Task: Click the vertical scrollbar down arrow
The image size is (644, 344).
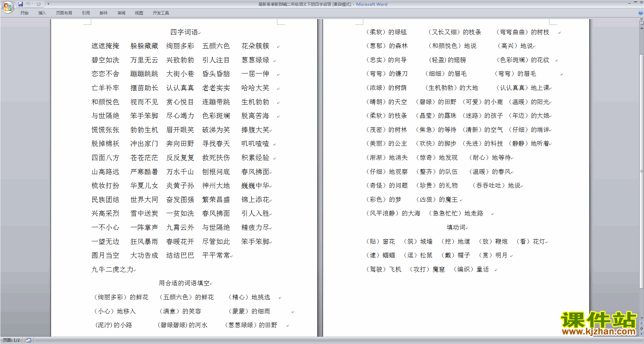Action: coord(641,318)
